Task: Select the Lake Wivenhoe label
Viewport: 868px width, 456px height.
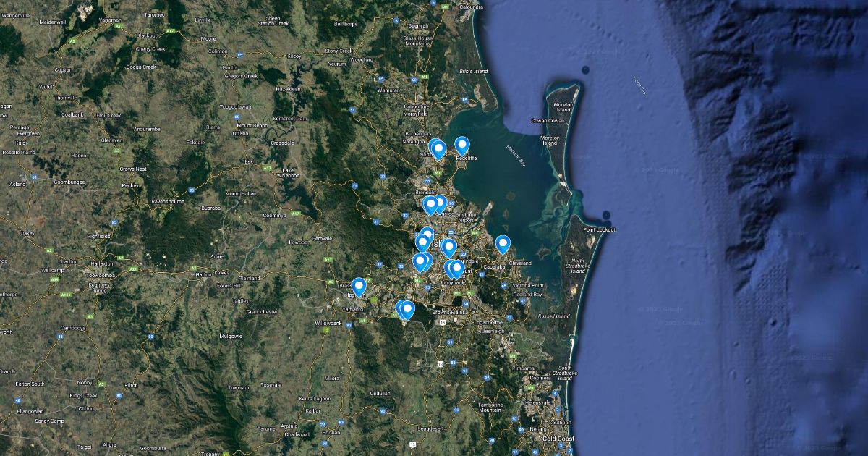Action: click(x=288, y=172)
